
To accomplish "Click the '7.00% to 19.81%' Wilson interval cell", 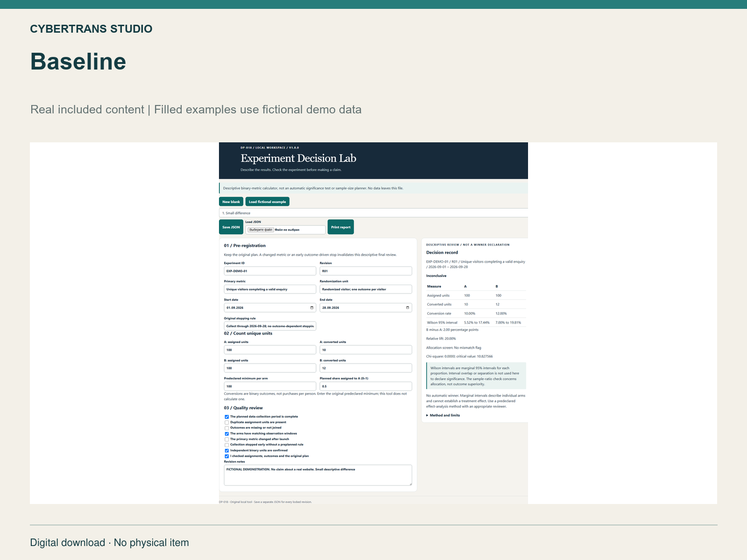I will 508,322.
